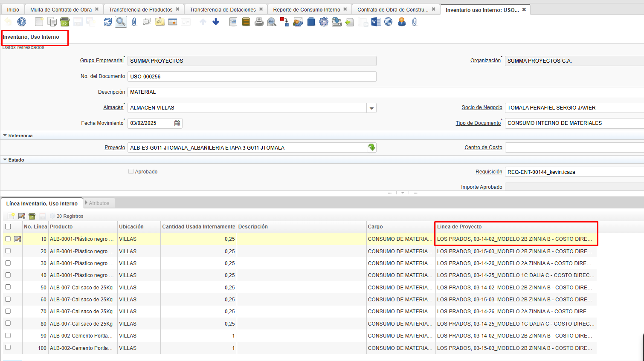644x361 pixels.
Task: Click the Proyecto field label link
Action: pyautogui.click(x=115, y=147)
